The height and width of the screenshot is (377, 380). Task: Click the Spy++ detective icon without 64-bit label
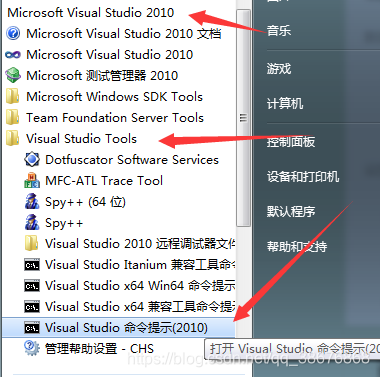point(32,223)
